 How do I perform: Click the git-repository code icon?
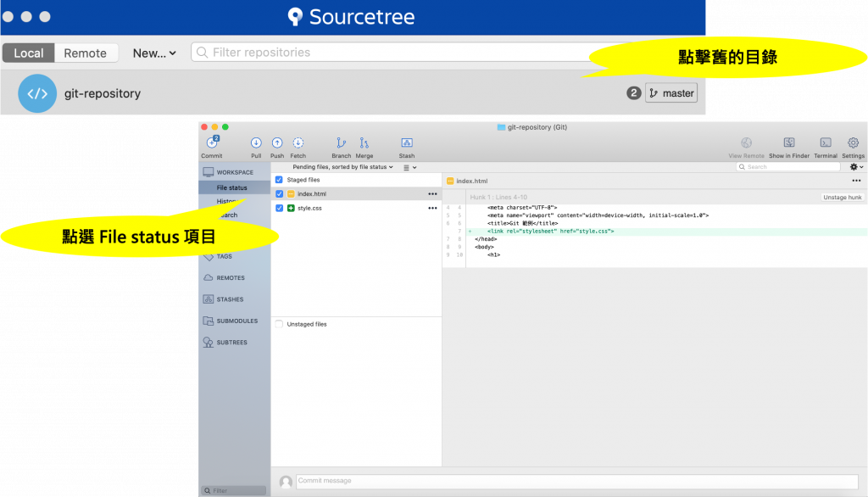[x=37, y=93]
